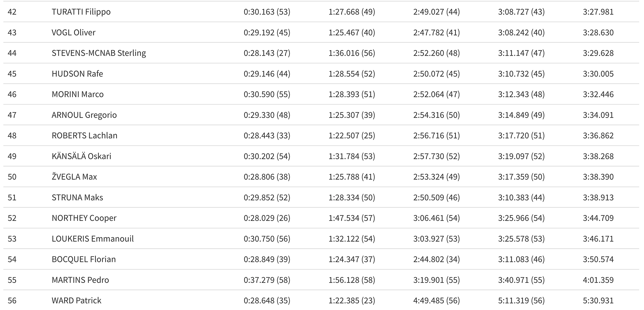Click BOCQUEL Florian's name
The width and height of the screenshot is (644, 310).
pyautogui.click(x=84, y=259)
